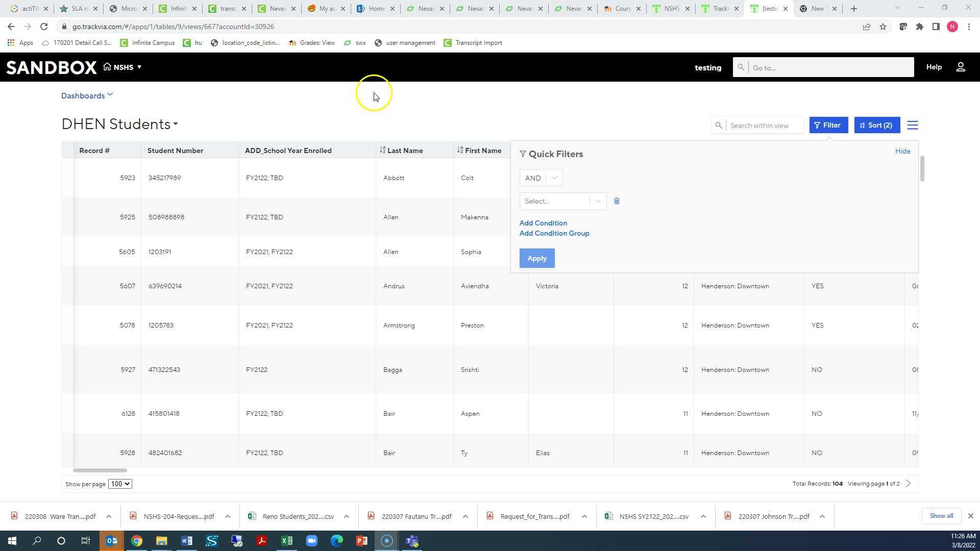Click Add Condition Group link
The height and width of the screenshot is (551, 980).
click(554, 233)
